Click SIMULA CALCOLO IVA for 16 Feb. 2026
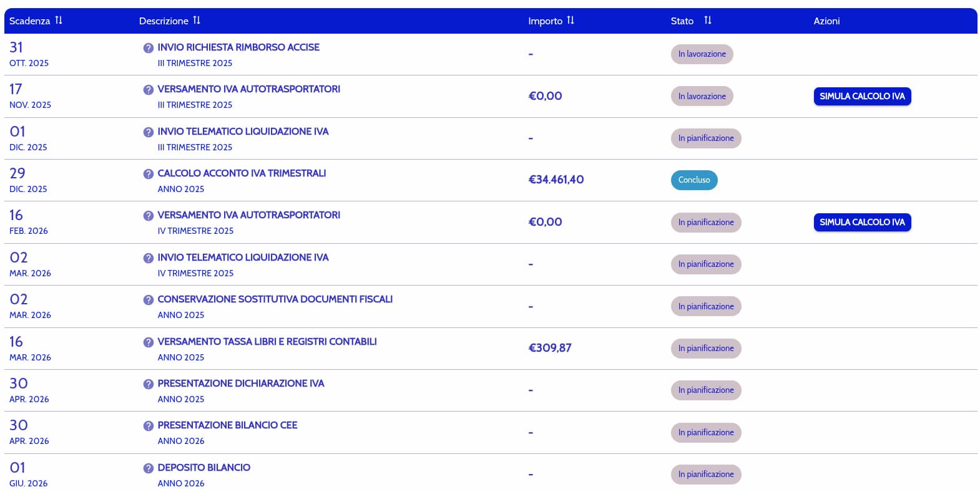This screenshot has height=492, width=980. 862,222
